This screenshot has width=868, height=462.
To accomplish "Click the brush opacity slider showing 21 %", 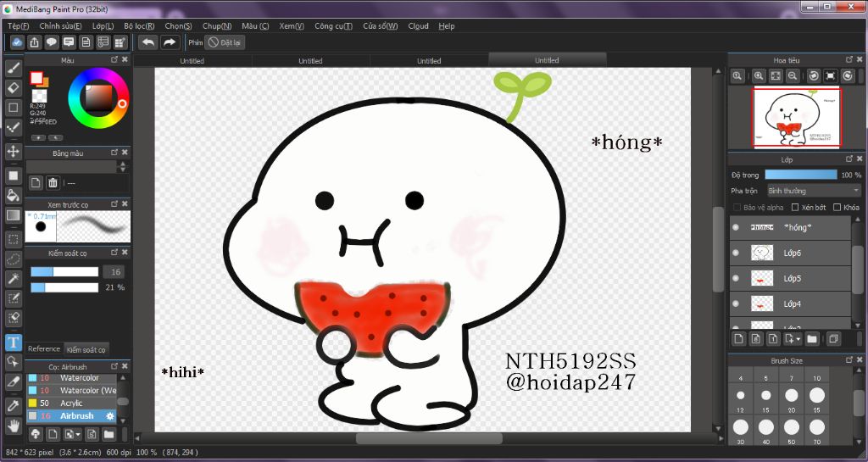I will click(64, 287).
